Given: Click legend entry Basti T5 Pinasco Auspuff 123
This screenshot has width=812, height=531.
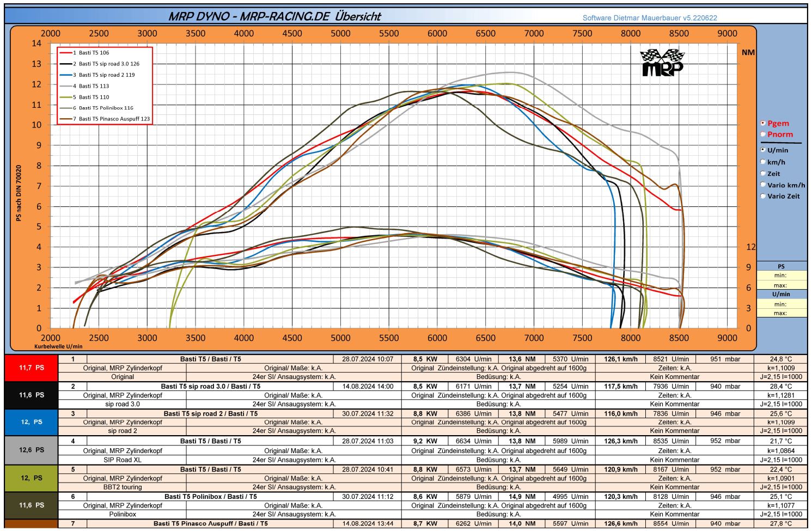Looking at the screenshot, I should point(105,119).
